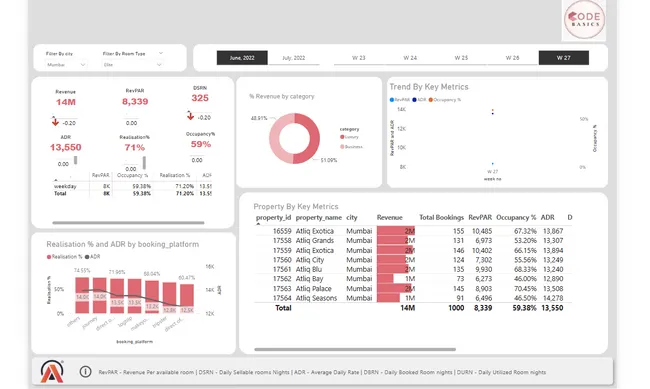
Task: Select the July, 2022 month tab
Action: click(293, 58)
